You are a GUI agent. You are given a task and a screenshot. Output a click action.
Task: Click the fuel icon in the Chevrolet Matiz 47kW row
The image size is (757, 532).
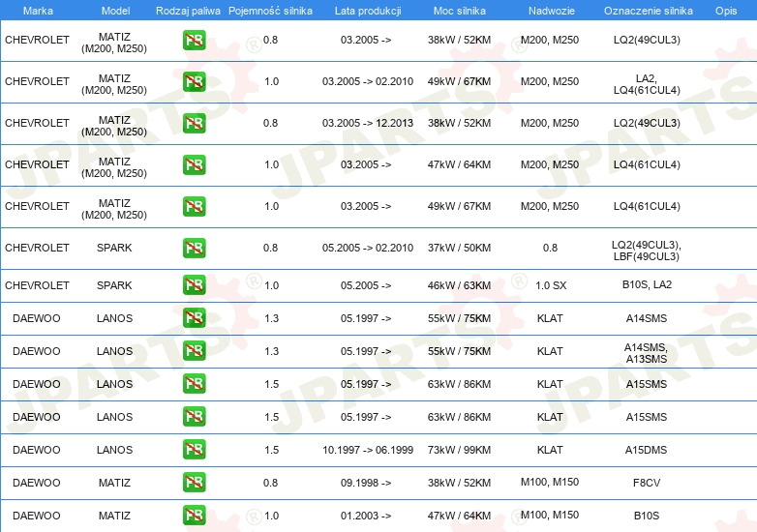(x=194, y=164)
